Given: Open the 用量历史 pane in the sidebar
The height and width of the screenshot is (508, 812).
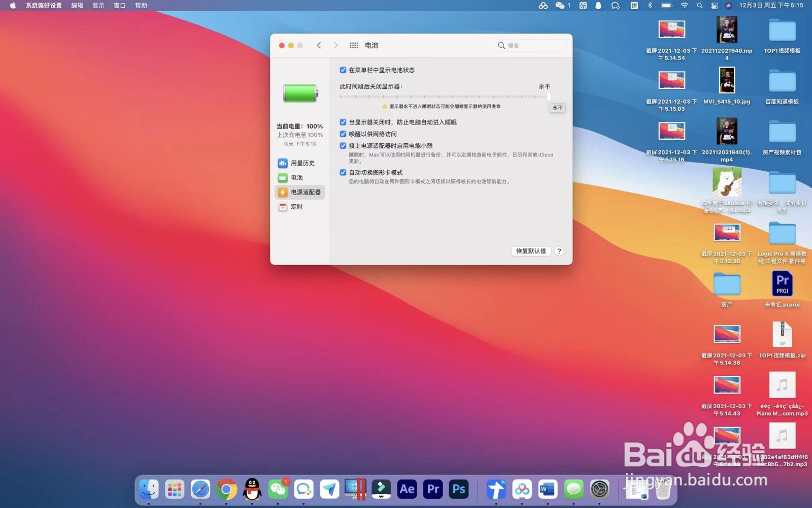Looking at the screenshot, I should point(303,163).
